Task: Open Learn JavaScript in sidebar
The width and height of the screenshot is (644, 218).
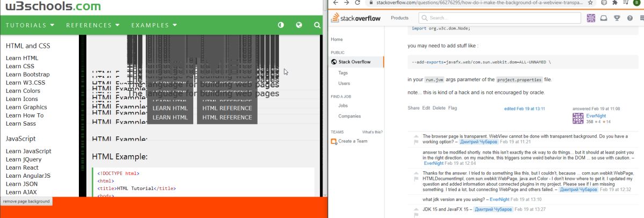Action: click(x=28, y=151)
